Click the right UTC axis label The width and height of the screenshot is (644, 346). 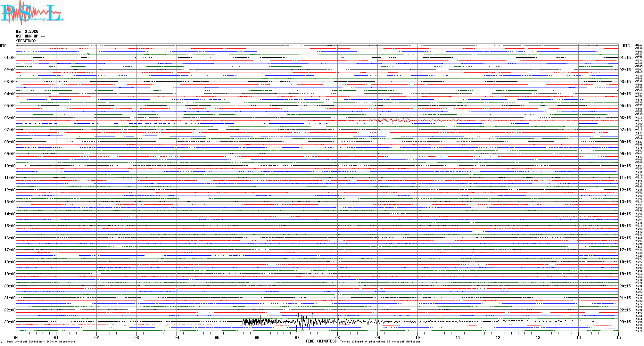[626, 46]
